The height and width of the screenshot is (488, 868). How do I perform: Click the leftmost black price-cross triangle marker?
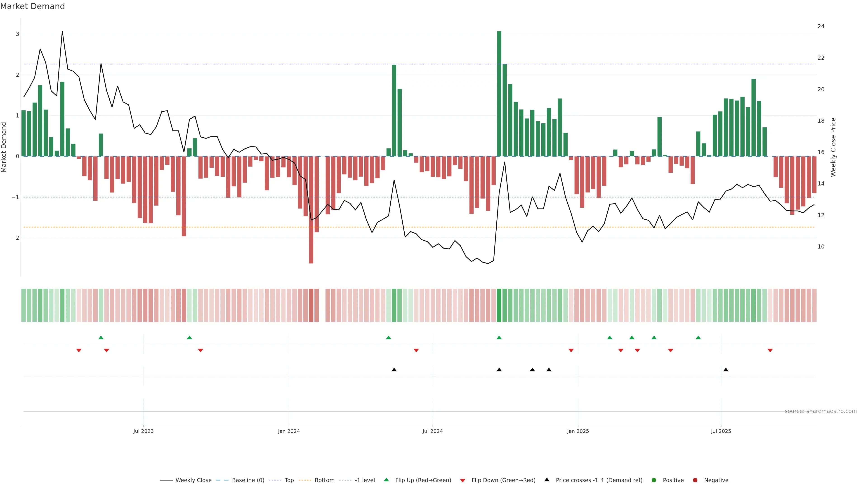coord(394,370)
